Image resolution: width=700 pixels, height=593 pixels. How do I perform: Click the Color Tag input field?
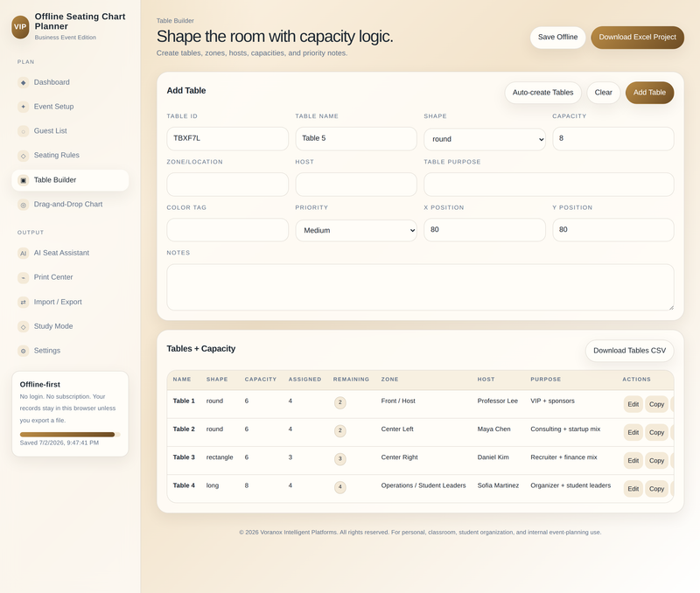click(227, 230)
